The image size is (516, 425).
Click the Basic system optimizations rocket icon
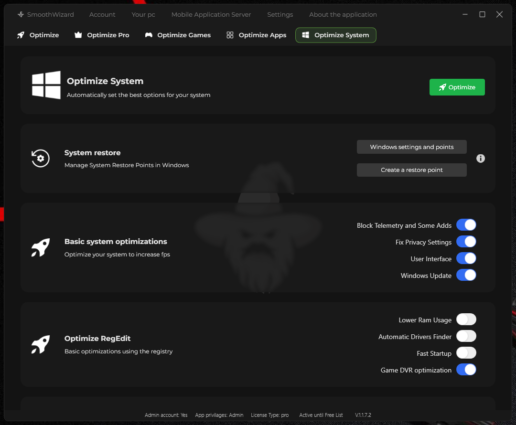41,247
